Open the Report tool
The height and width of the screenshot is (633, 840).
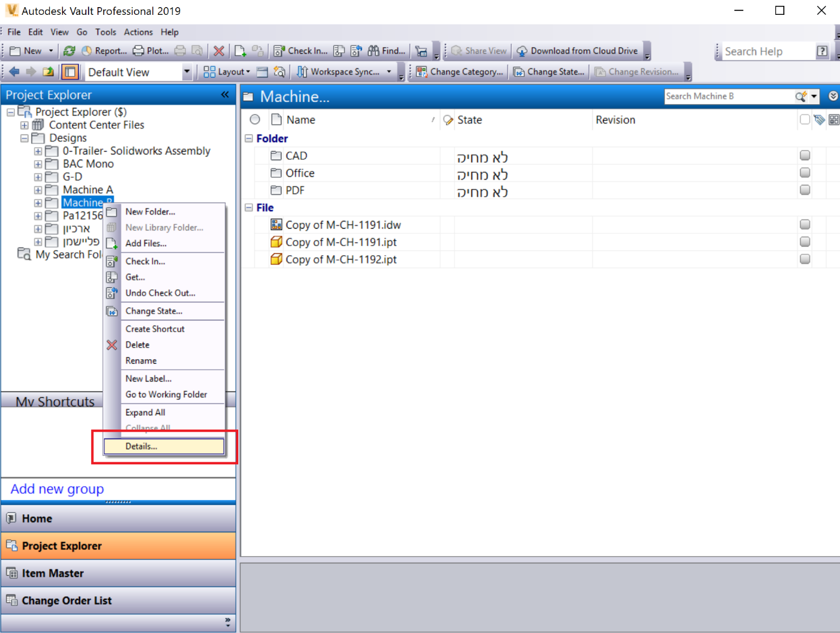[104, 50]
